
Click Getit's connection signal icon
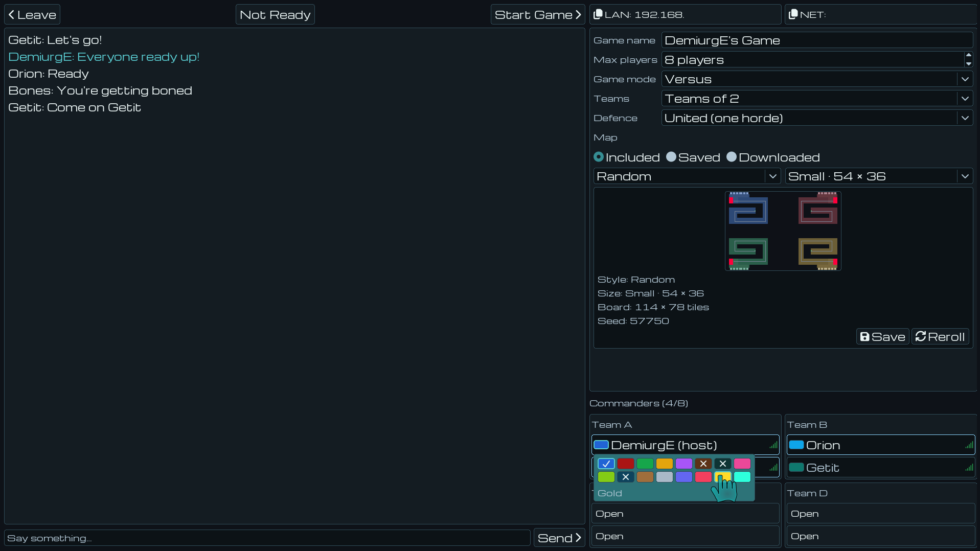coord(969,468)
